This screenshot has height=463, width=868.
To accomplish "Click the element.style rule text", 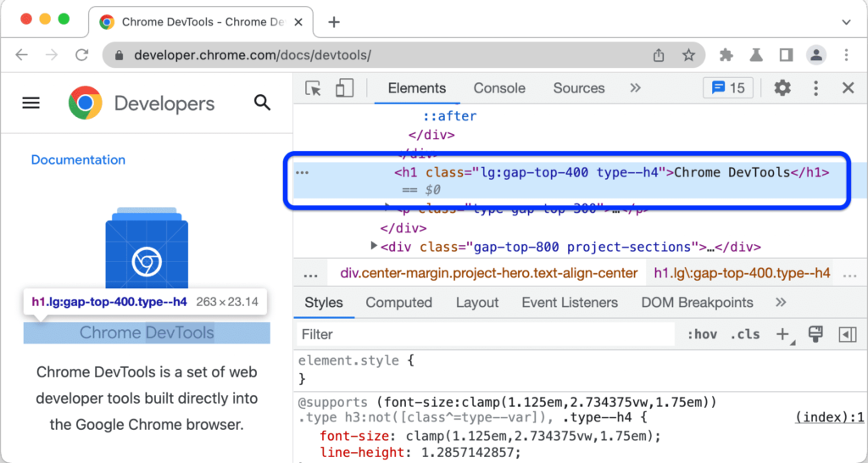I will 348,360.
